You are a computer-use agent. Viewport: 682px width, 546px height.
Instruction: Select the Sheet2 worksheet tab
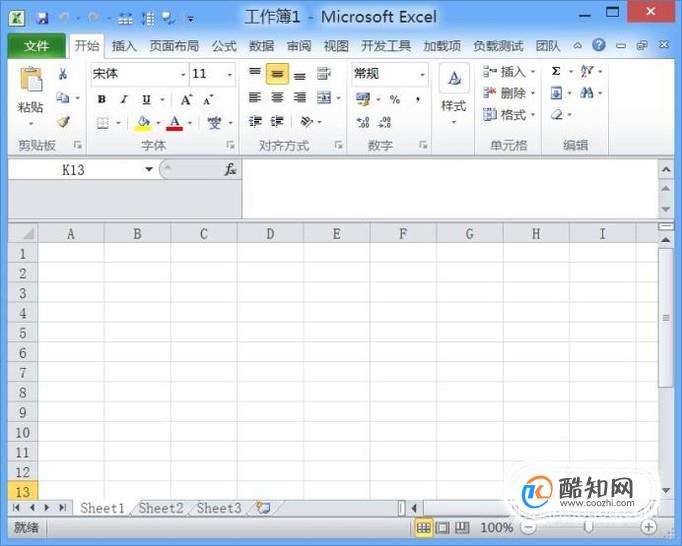coord(161,508)
